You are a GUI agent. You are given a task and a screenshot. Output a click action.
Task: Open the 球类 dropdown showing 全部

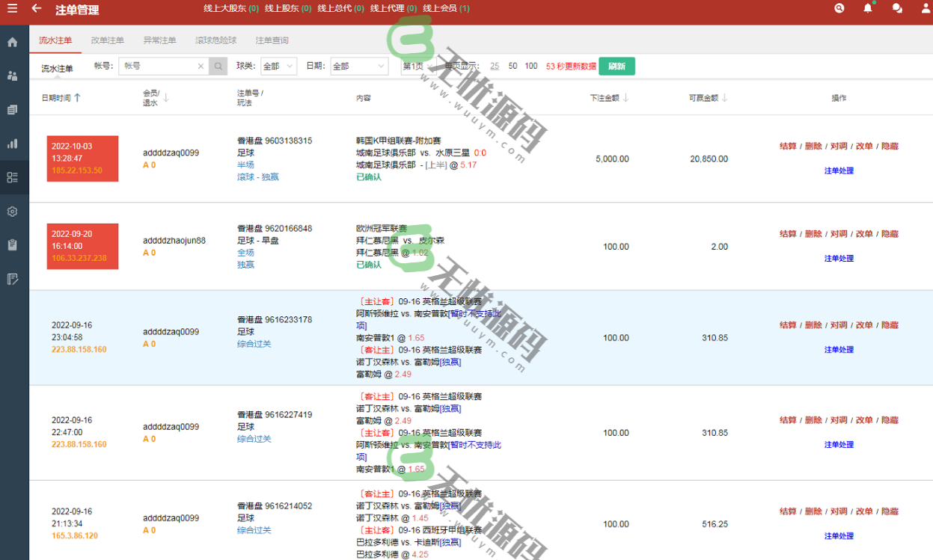tap(278, 66)
